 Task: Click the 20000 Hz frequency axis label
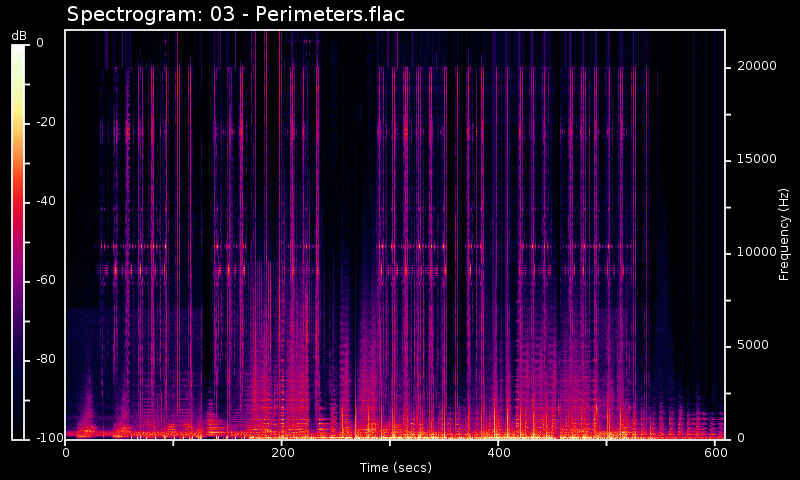757,66
